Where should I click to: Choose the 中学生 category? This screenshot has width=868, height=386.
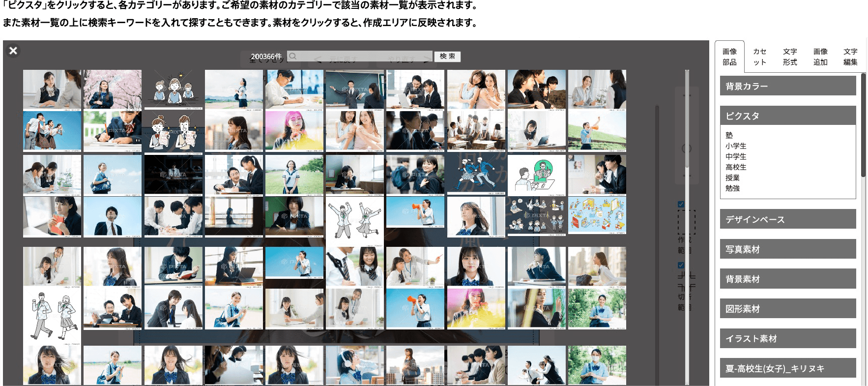pyautogui.click(x=736, y=156)
